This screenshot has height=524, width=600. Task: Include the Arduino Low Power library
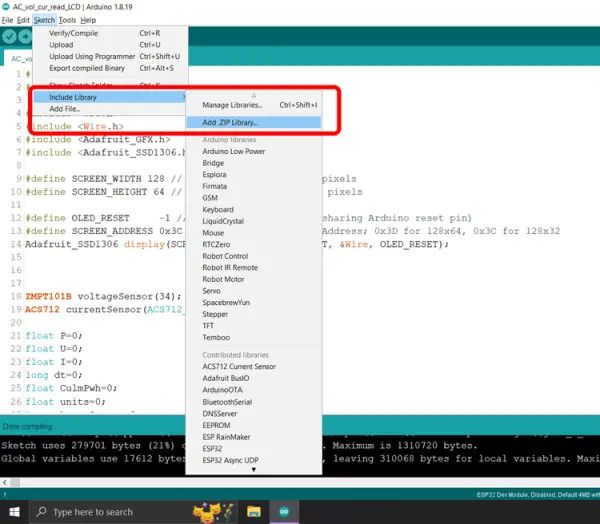coord(254,151)
